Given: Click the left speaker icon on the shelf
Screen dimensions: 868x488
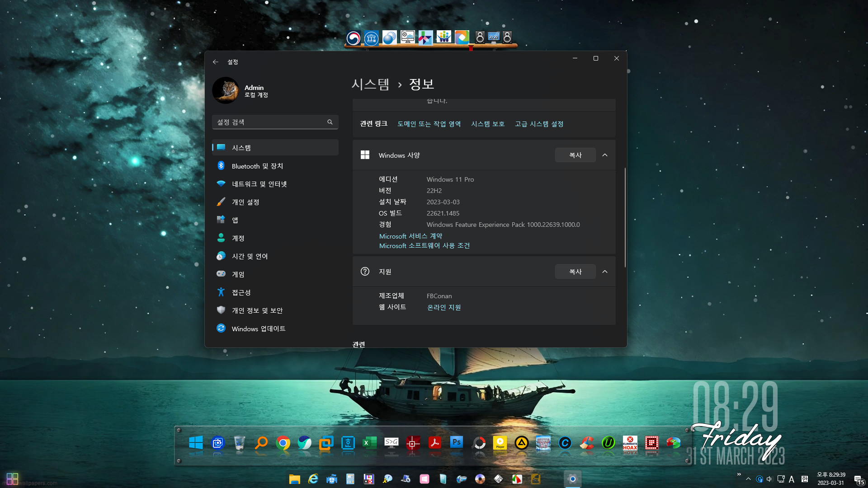Looking at the screenshot, I should tap(480, 38).
